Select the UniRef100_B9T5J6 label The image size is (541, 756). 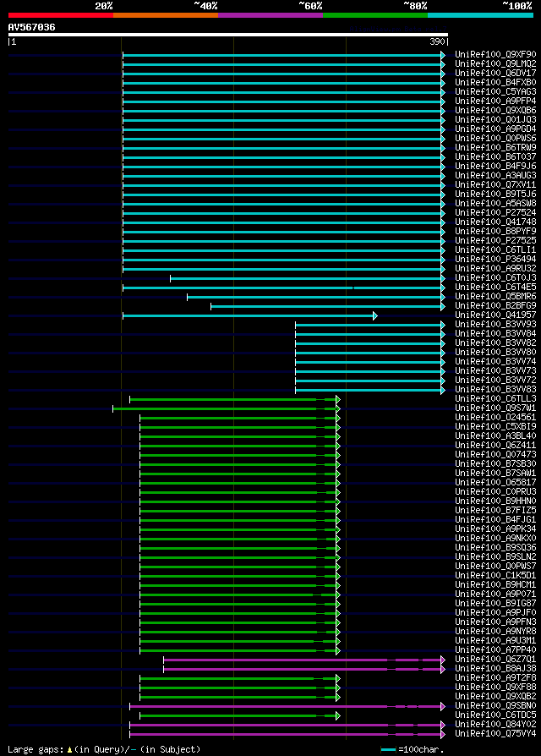pos(495,194)
